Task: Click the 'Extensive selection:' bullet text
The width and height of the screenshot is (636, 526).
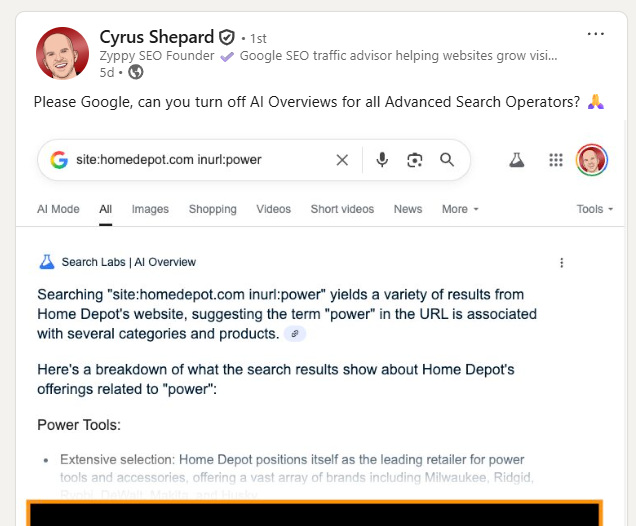Action: pyautogui.click(x=117, y=459)
